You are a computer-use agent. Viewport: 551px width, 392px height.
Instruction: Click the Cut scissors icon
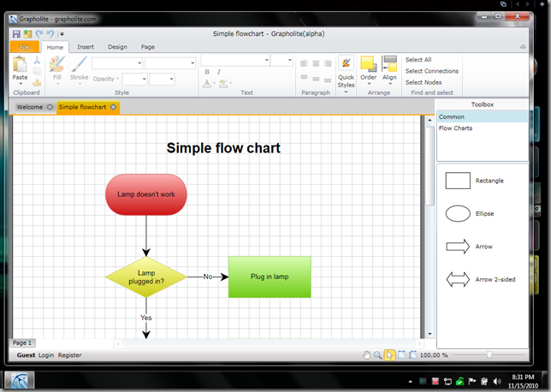point(37,60)
